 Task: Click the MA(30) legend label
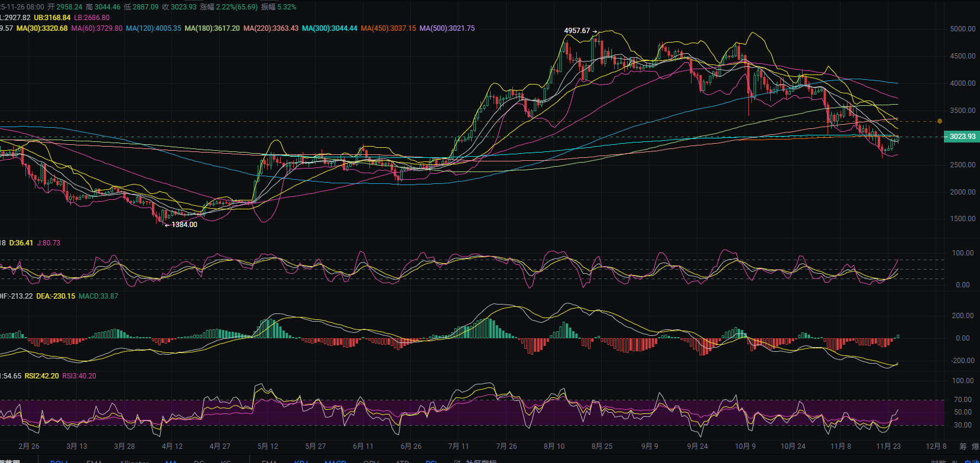click(x=42, y=28)
